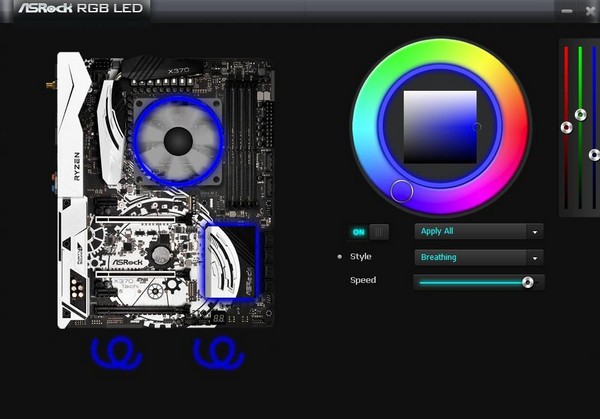Minimize the ASRock RGB LED window

point(567,11)
